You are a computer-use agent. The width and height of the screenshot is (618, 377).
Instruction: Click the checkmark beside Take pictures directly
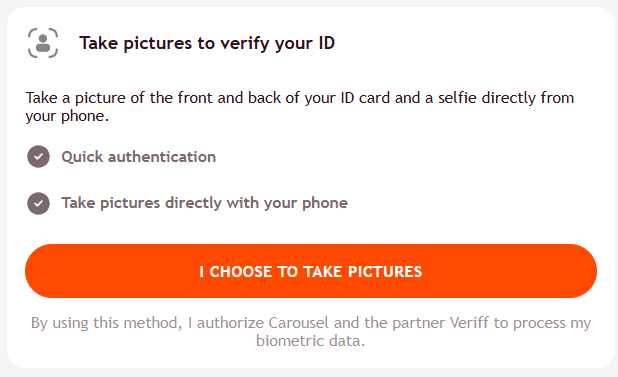(38, 203)
